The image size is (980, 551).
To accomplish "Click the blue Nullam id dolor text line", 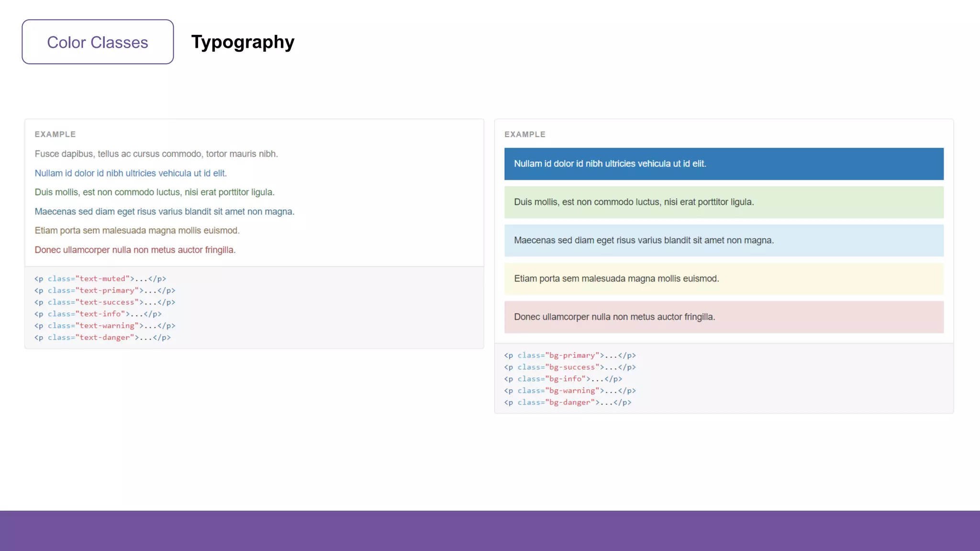I will point(130,173).
